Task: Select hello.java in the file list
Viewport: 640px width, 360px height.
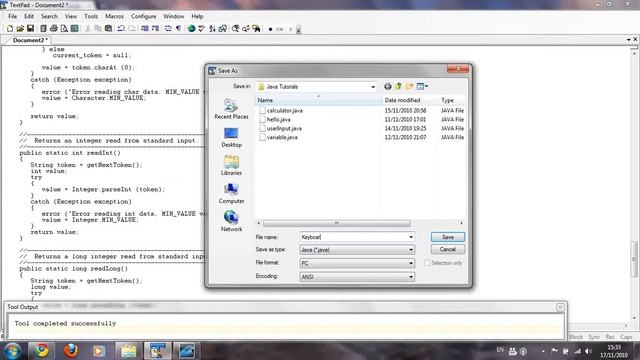Action: (279, 120)
